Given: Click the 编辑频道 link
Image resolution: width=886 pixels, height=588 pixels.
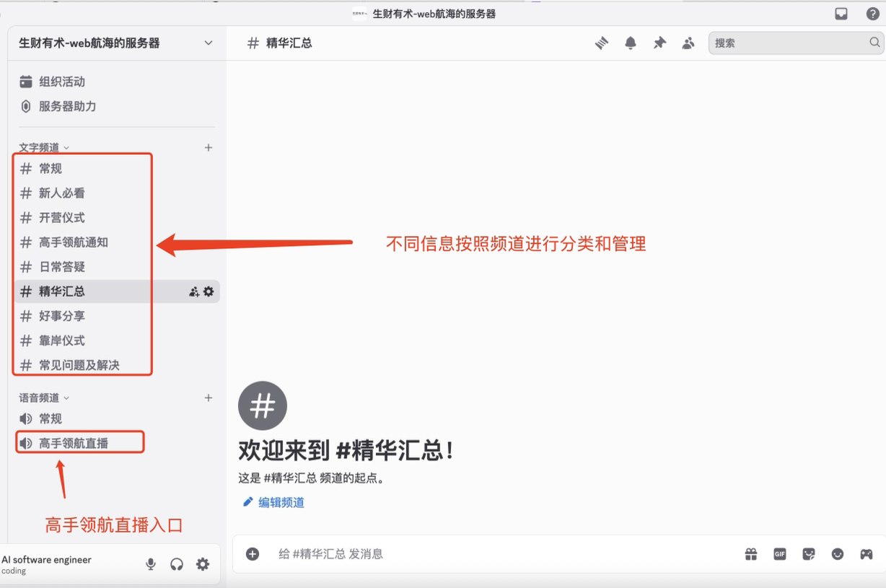Looking at the screenshot, I should pyautogui.click(x=273, y=502).
